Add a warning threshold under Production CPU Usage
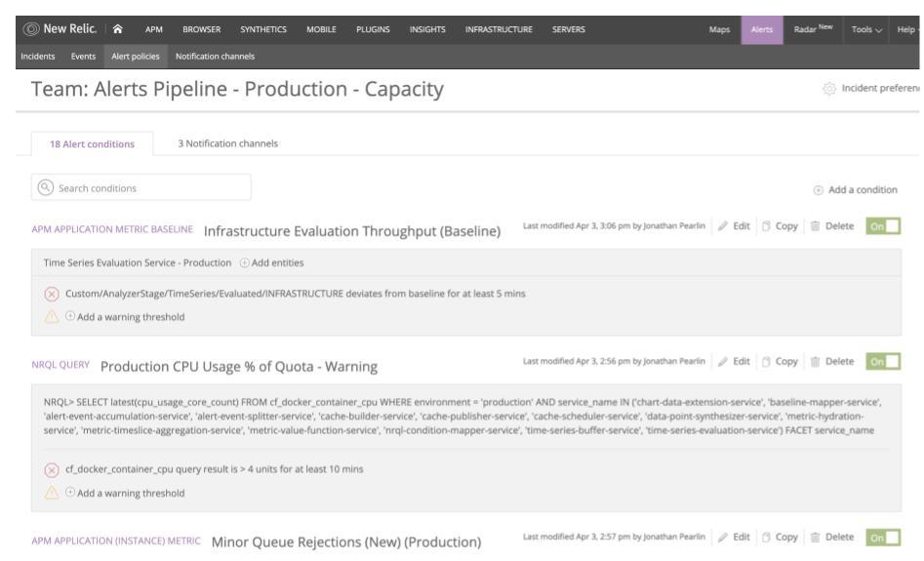This screenshot has height=561, width=924. click(x=124, y=493)
